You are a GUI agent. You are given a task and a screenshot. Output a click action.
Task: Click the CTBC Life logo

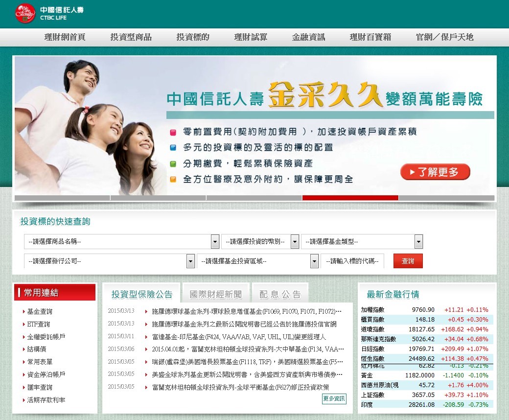(x=49, y=13)
